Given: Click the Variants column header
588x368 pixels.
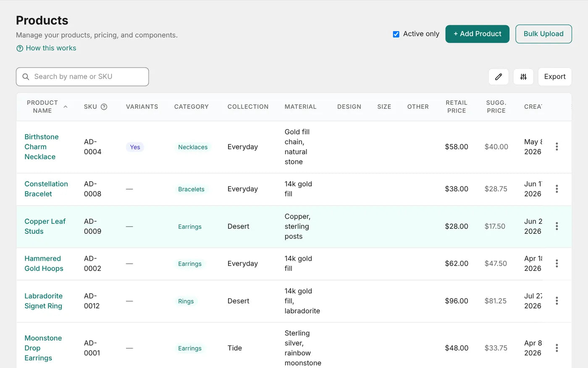Looking at the screenshot, I should [x=142, y=107].
